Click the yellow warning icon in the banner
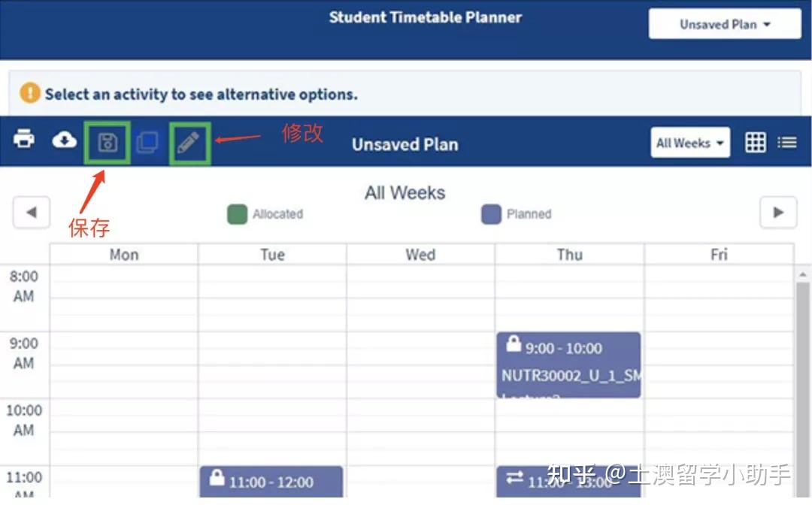The width and height of the screenshot is (812, 508). point(30,93)
